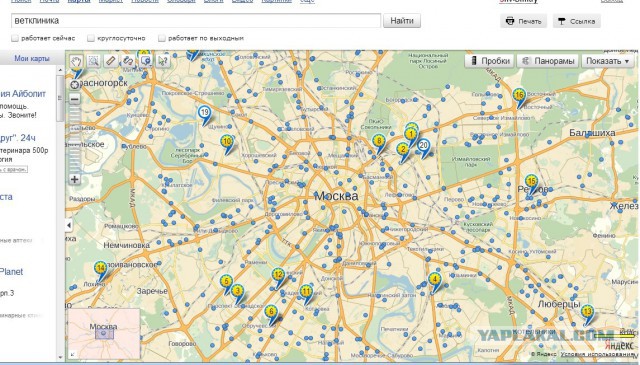This screenshot has width=640, height=365.
Task: Open map marker number 4
Action: coord(435,281)
